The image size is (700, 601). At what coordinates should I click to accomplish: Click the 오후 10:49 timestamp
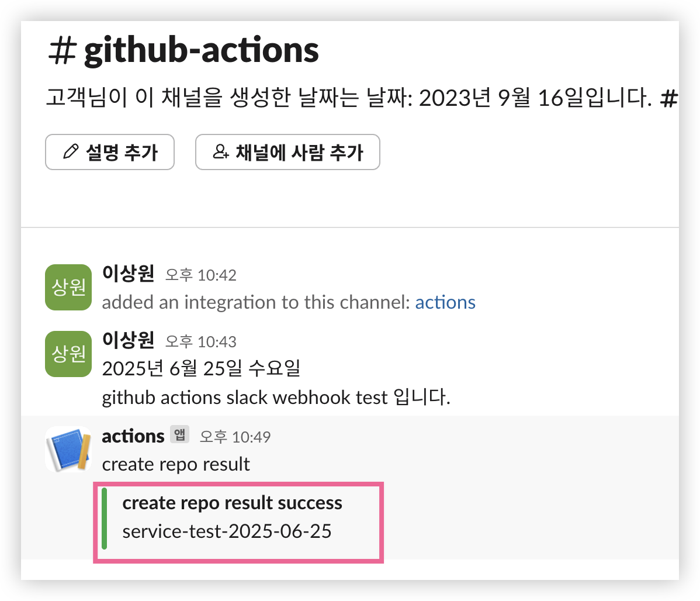(x=235, y=437)
